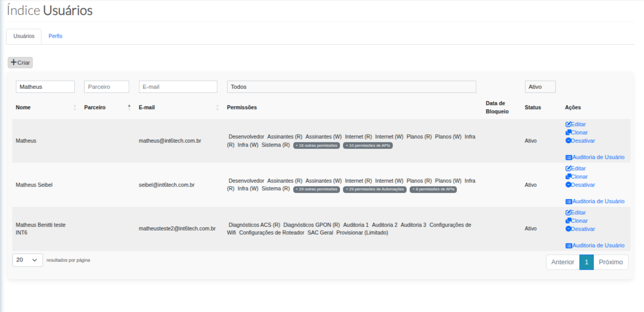Click the Parceiro filter input field
The image size is (644, 312).
107,87
